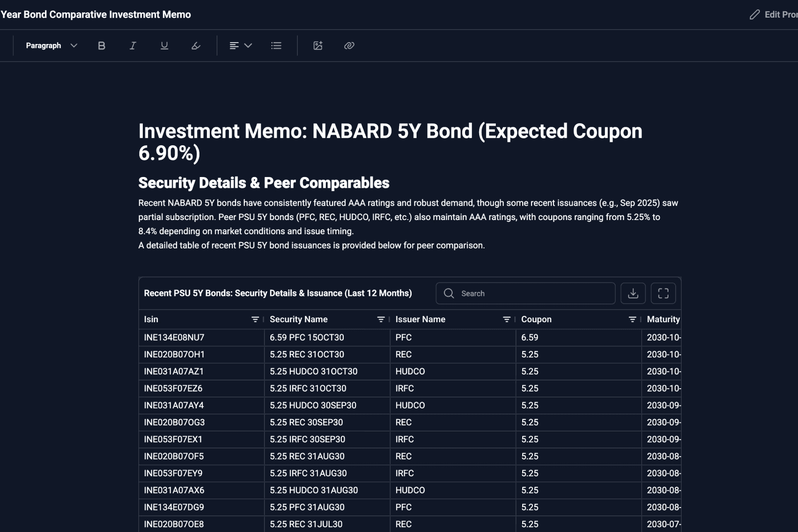Select the highlighter tool
Image resolution: width=798 pixels, height=532 pixels.
(x=196, y=45)
